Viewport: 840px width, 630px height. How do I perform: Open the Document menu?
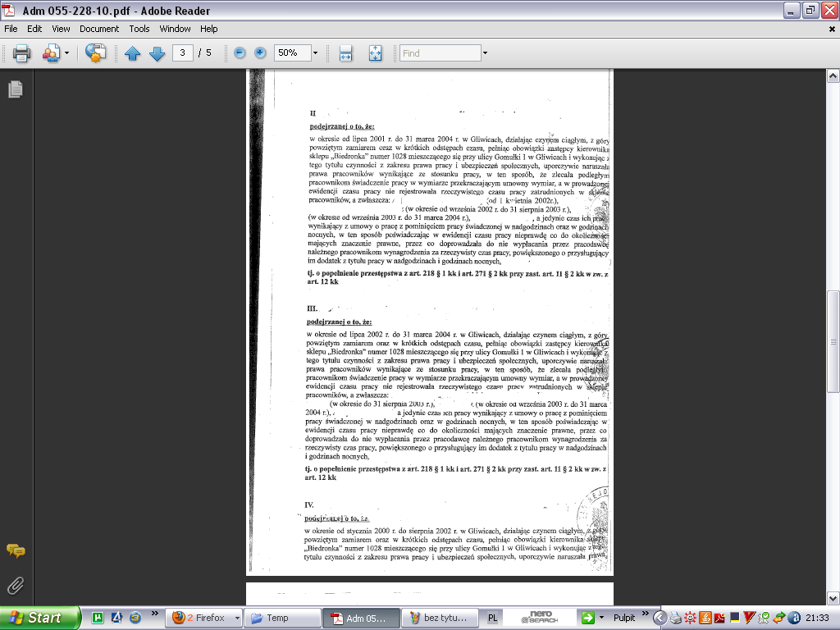[99, 29]
